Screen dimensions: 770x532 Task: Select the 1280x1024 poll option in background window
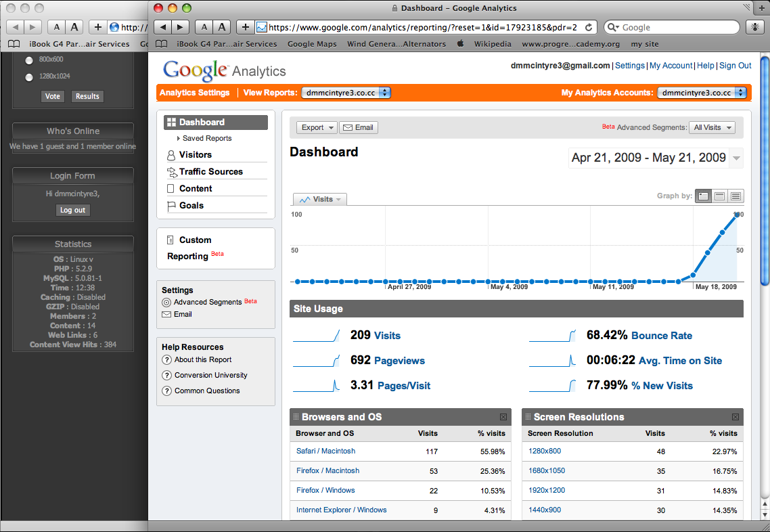(29, 77)
